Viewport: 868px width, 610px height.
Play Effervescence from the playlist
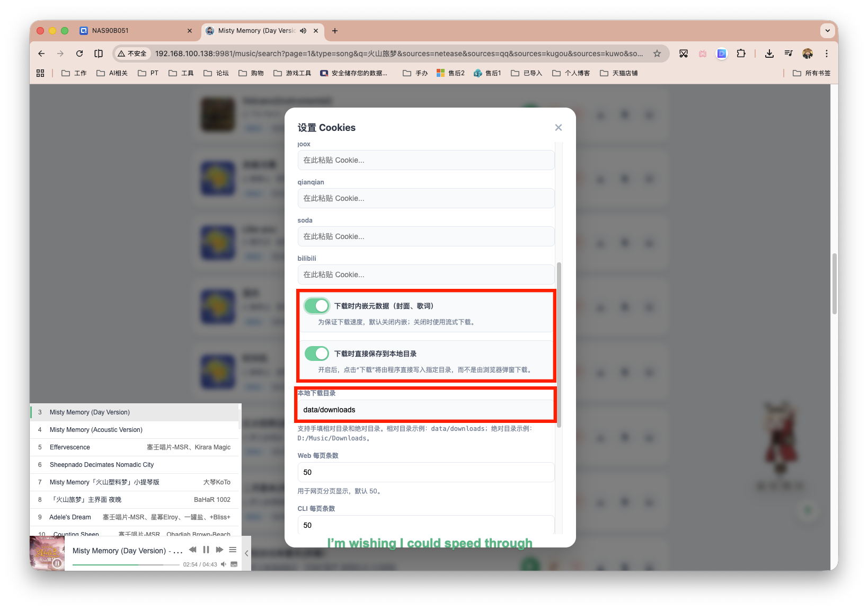point(70,447)
